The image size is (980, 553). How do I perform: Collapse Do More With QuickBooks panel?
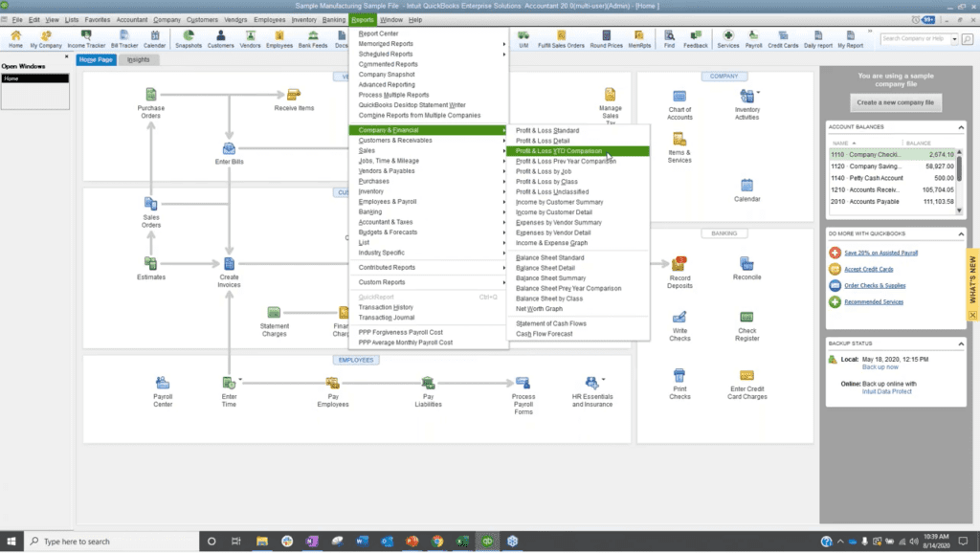[x=961, y=233]
